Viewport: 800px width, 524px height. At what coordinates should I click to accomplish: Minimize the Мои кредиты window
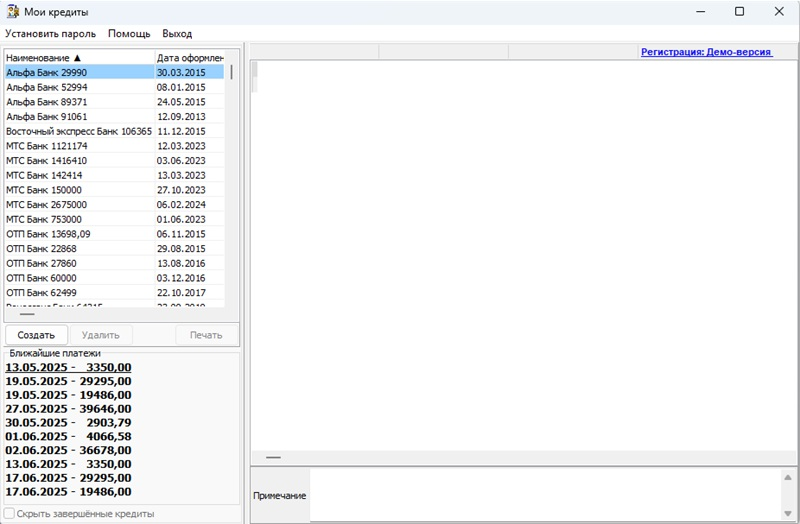pyautogui.click(x=701, y=11)
